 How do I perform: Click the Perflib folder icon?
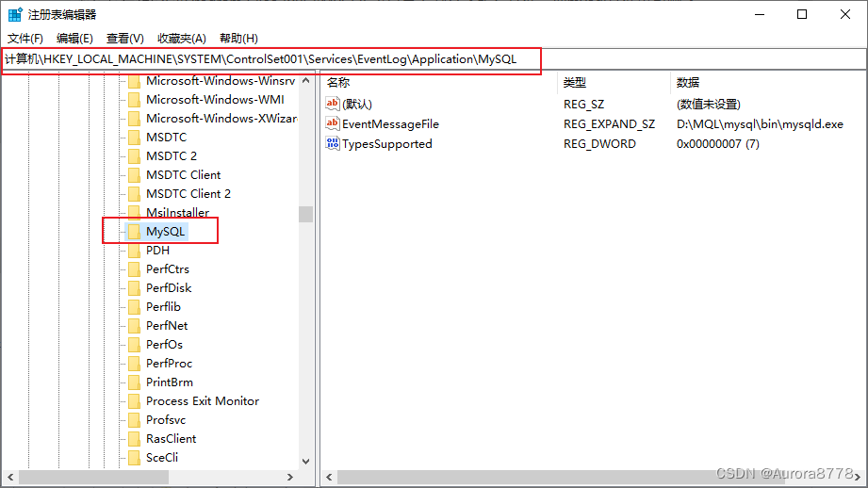134,307
